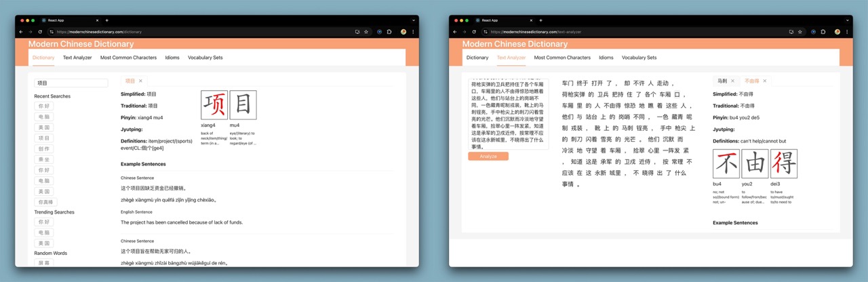Click forward arrow in left Dictionary browser window

(31, 32)
